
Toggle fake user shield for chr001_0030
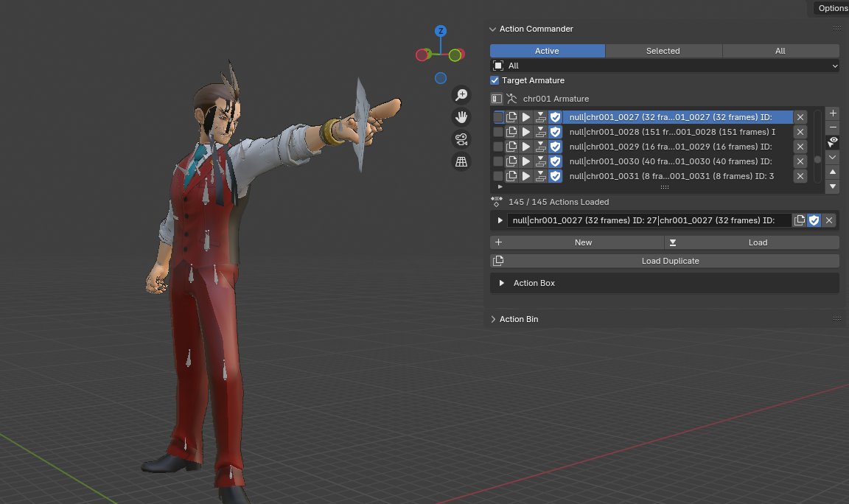pos(555,161)
